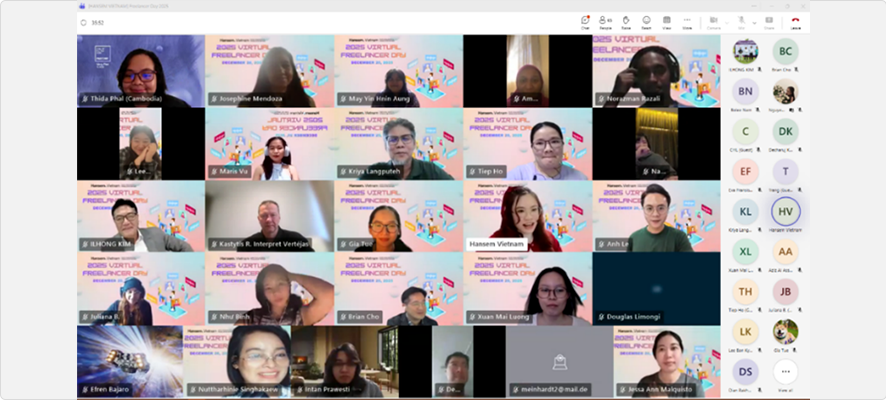
Task: Select the XL avatar in the sidebar
Action: (745, 252)
